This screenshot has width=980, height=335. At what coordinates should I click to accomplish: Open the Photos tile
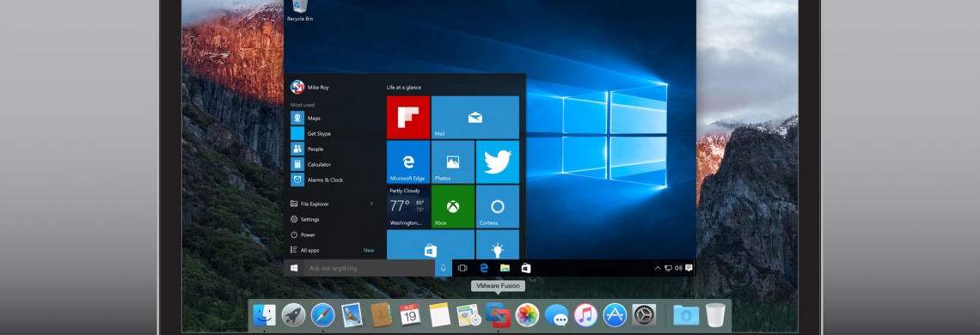click(453, 161)
